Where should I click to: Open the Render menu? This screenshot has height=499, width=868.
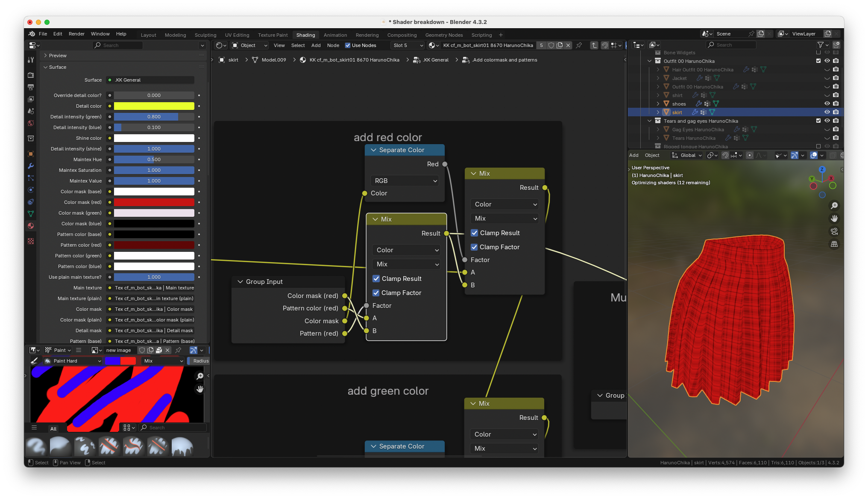(76, 34)
